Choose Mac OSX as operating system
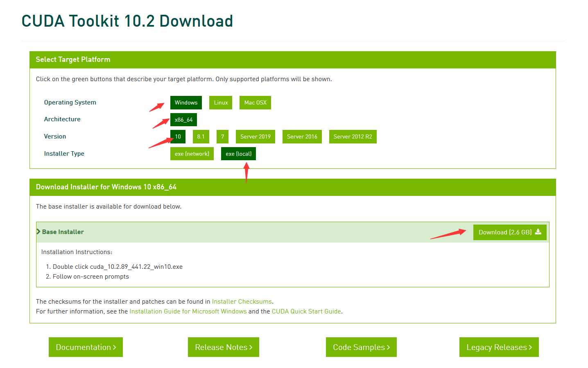Image resolution: width=588 pixels, height=368 pixels. tap(255, 102)
